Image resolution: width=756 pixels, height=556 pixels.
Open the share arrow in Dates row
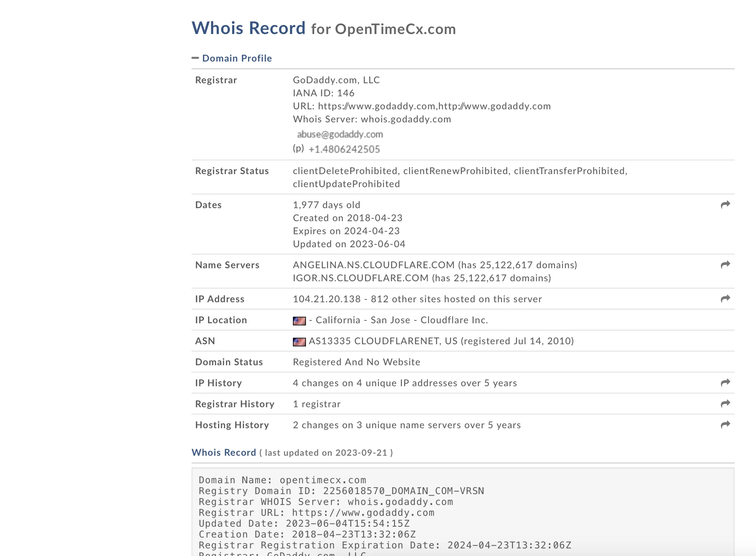(725, 205)
